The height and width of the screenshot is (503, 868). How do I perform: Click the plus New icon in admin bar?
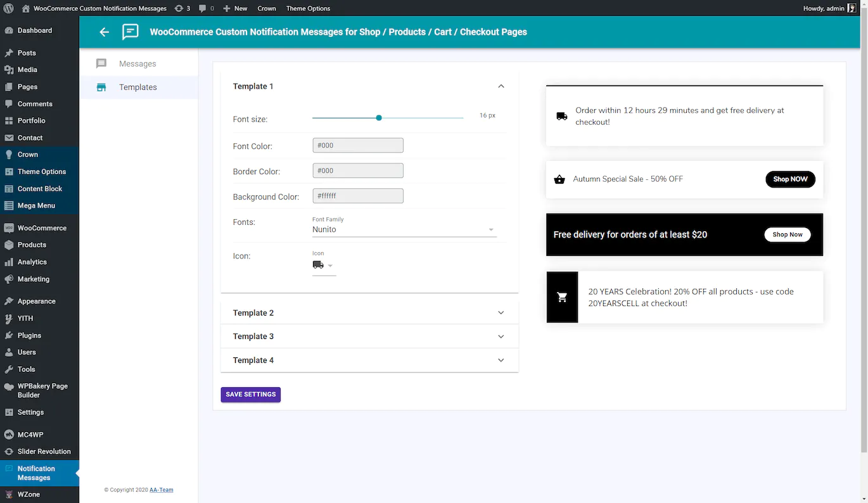click(x=227, y=8)
